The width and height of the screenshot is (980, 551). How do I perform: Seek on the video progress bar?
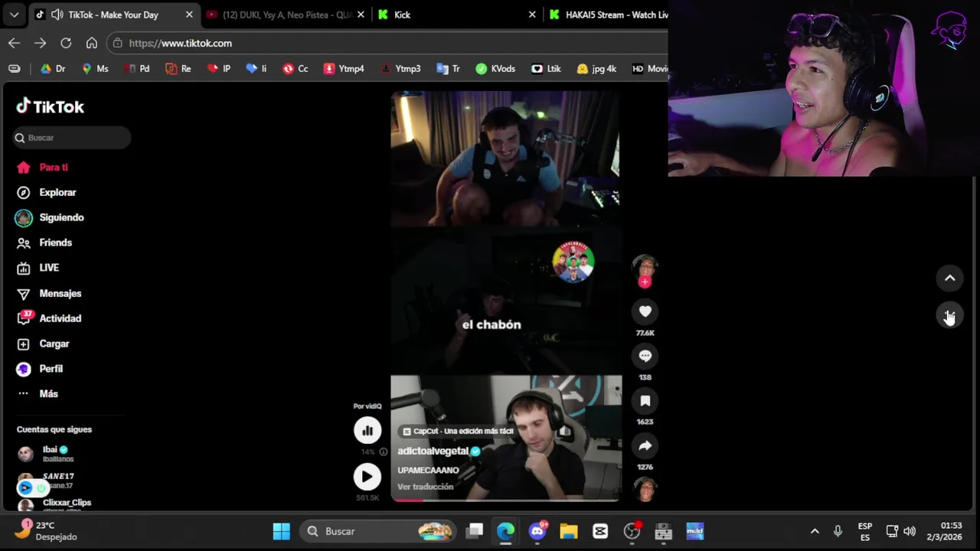pos(505,500)
